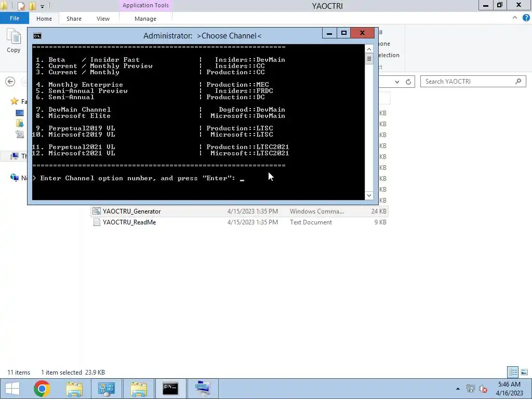Select YAOCTRU_ReadMe text document
Viewport: 532px width, 399px height.
[x=239, y=222]
